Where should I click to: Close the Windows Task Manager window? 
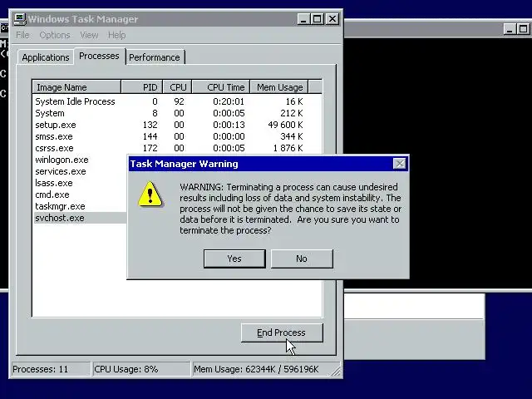[x=332, y=19]
